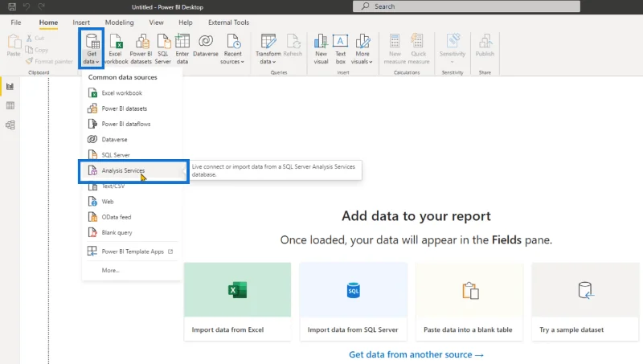Click the Excel workbook ribbon icon
Image resolution: width=643 pixels, height=364 pixels.
[x=116, y=49]
